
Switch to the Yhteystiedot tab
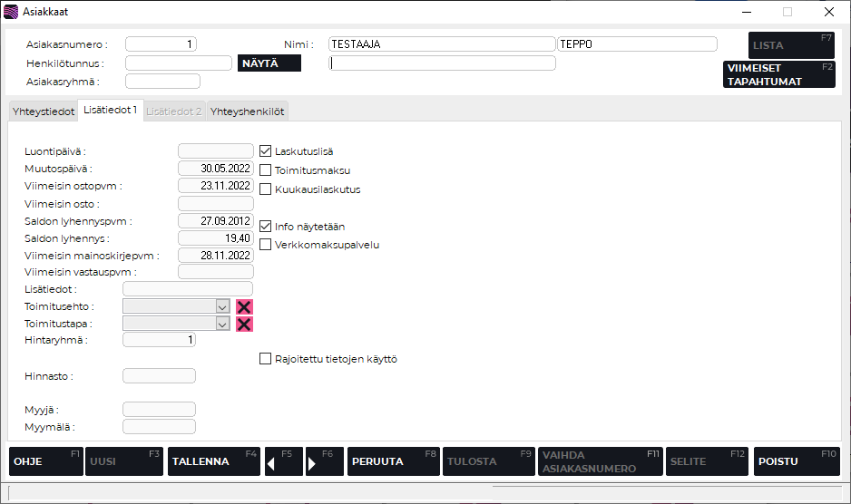click(42, 111)
